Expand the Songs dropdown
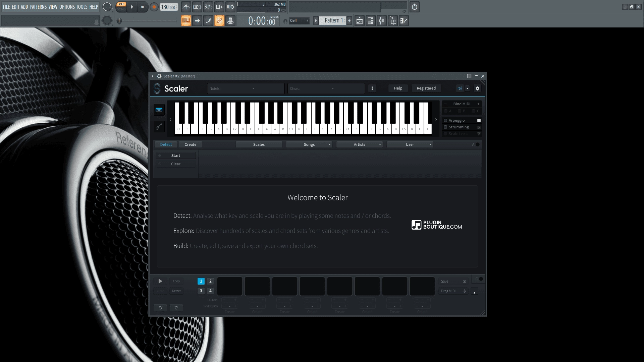Viewport: 644px width, 362px height. [x=309, y=144]
